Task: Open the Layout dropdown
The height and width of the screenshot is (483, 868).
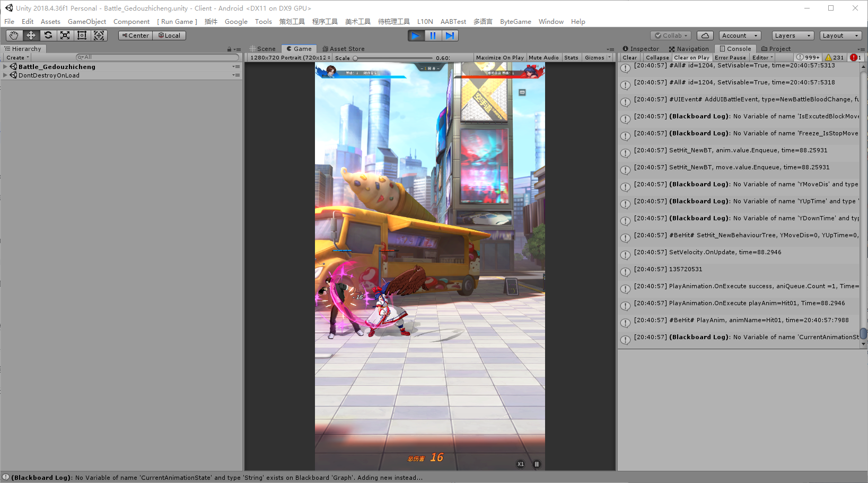Action: 840,36
